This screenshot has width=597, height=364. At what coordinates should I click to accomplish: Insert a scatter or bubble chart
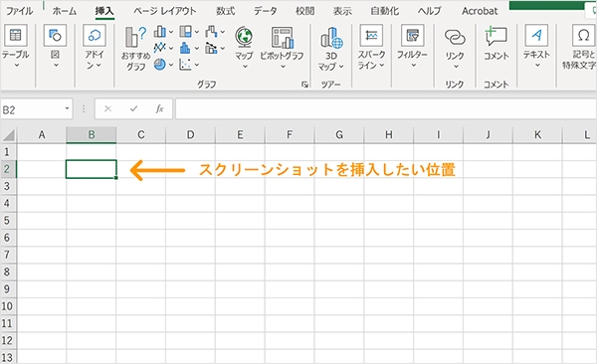click(x=185, y=65)
